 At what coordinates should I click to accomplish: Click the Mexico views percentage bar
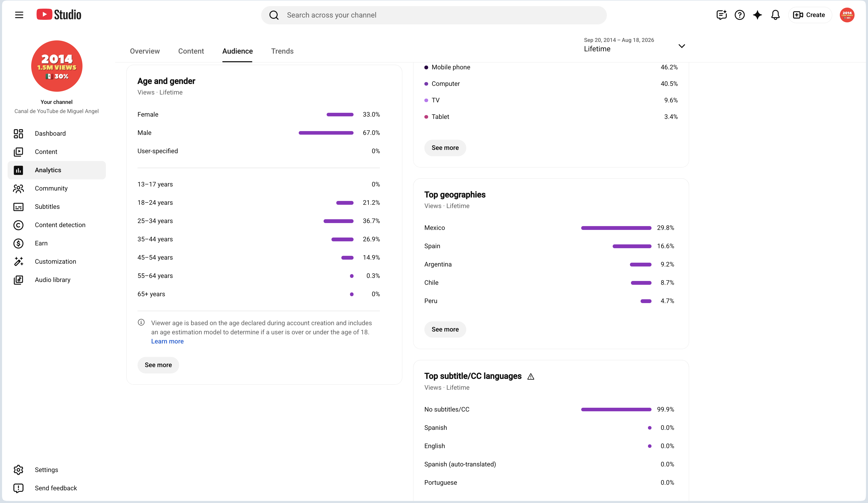(616, 228)
